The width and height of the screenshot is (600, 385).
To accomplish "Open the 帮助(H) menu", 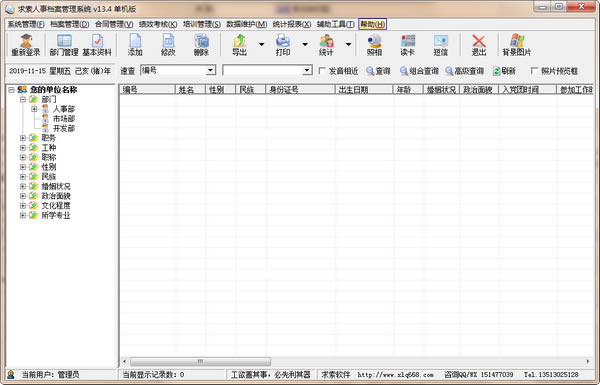I will pyautogui.click(x=372, y=24).
